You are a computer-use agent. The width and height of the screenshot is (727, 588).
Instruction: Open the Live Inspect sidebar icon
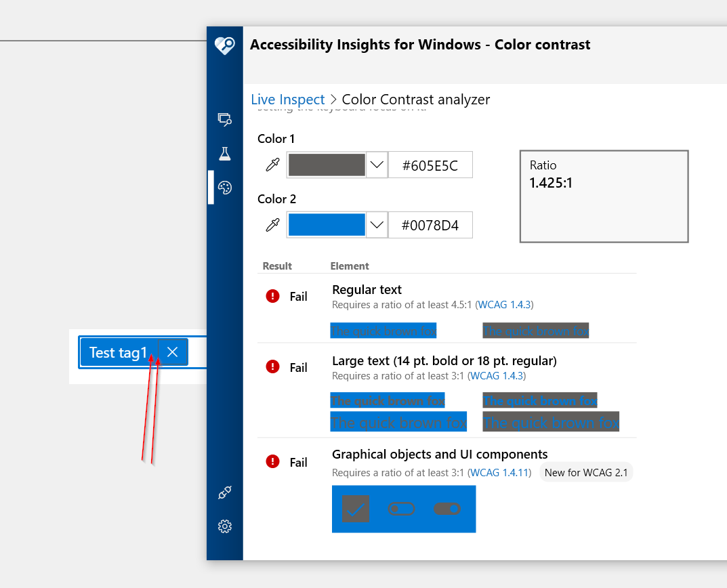click(x=225, y=119)
